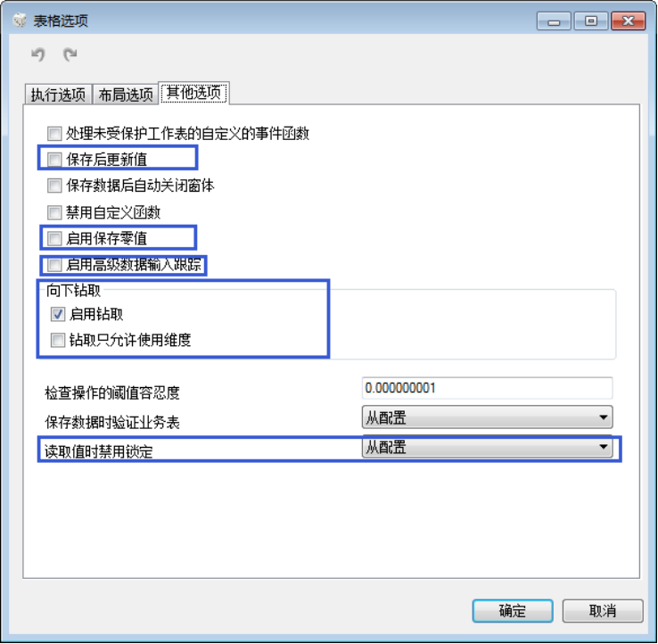658x644 pixels.
Task: Click the 表格选项 window title icon
Action: 20,21
